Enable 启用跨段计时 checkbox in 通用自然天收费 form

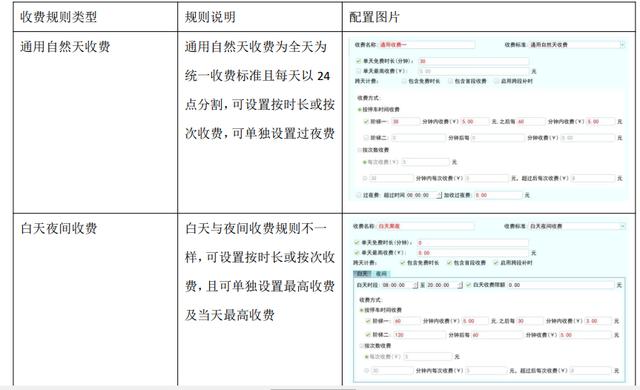[x=497, y=81]
